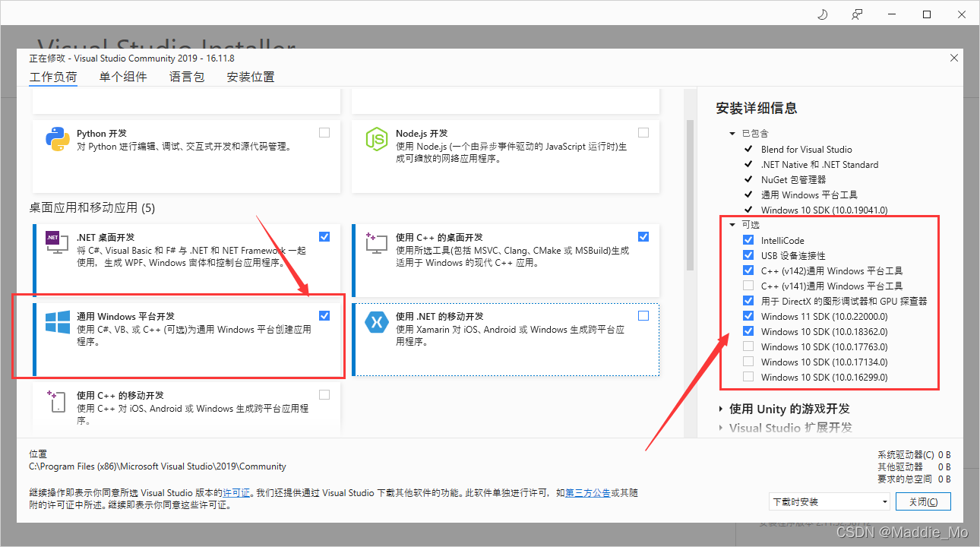Uncheck USB 设备连接性 component
This screenshot has height=547, width=980.
click(x=748, y=255)
